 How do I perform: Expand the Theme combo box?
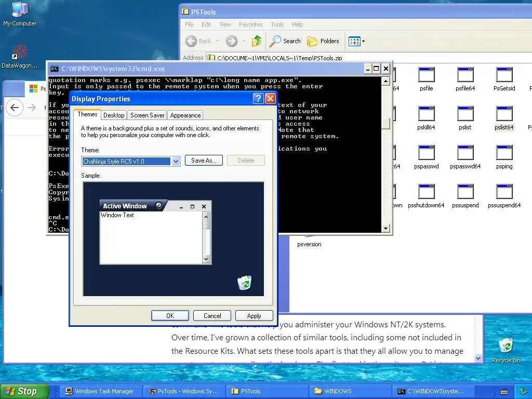pyautogui.click(x=176, y=162)
